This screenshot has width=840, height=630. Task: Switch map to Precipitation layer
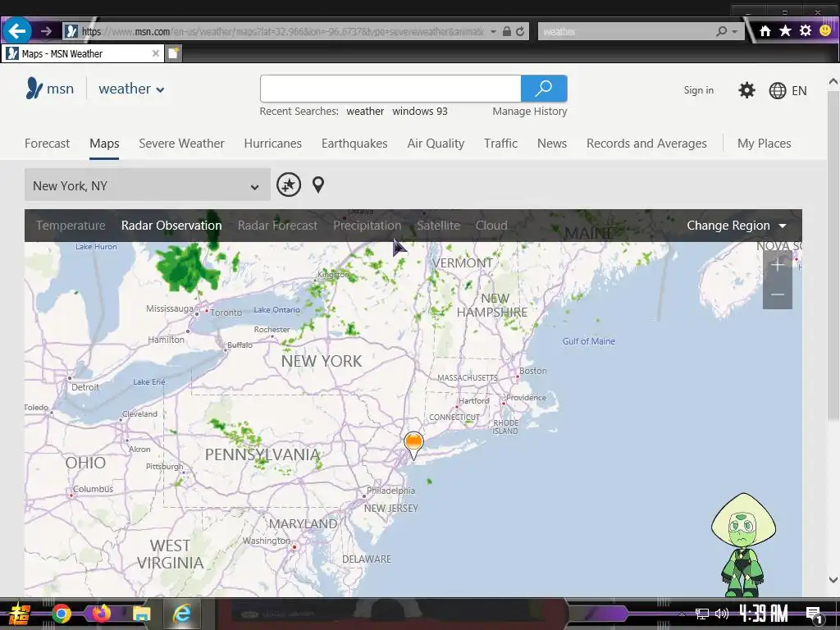pos(367,226)
